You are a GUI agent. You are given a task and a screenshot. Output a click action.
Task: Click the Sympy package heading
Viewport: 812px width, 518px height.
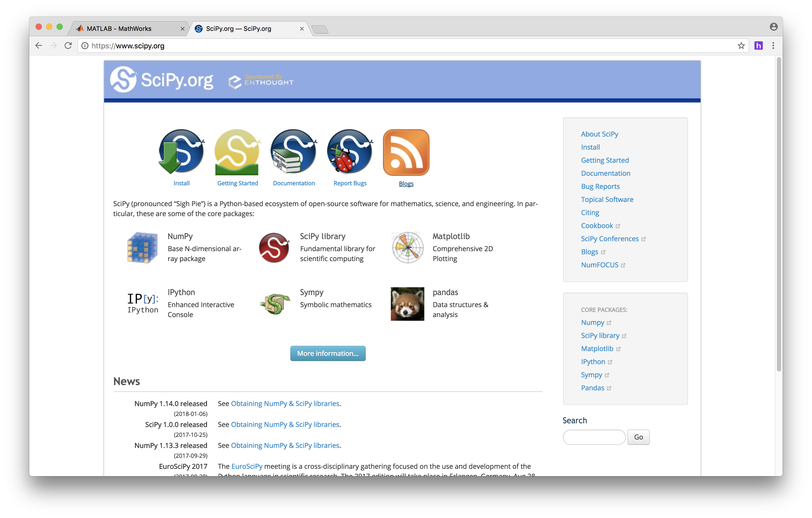point(312,292)
